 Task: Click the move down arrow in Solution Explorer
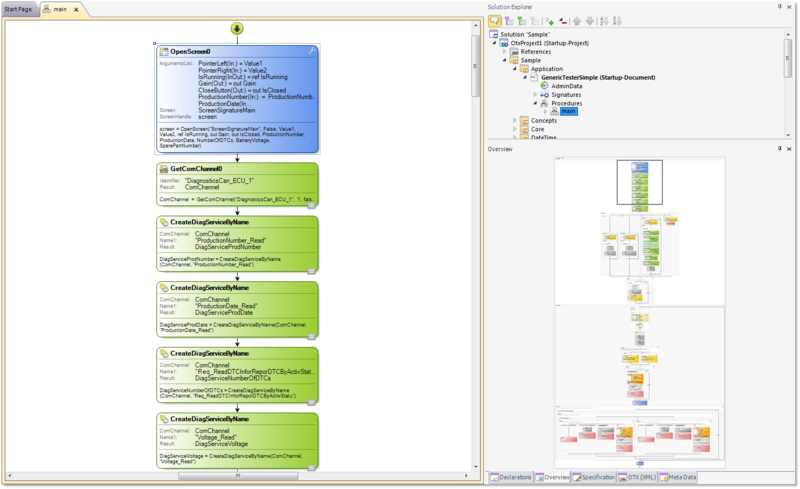[x=590, y=20]
